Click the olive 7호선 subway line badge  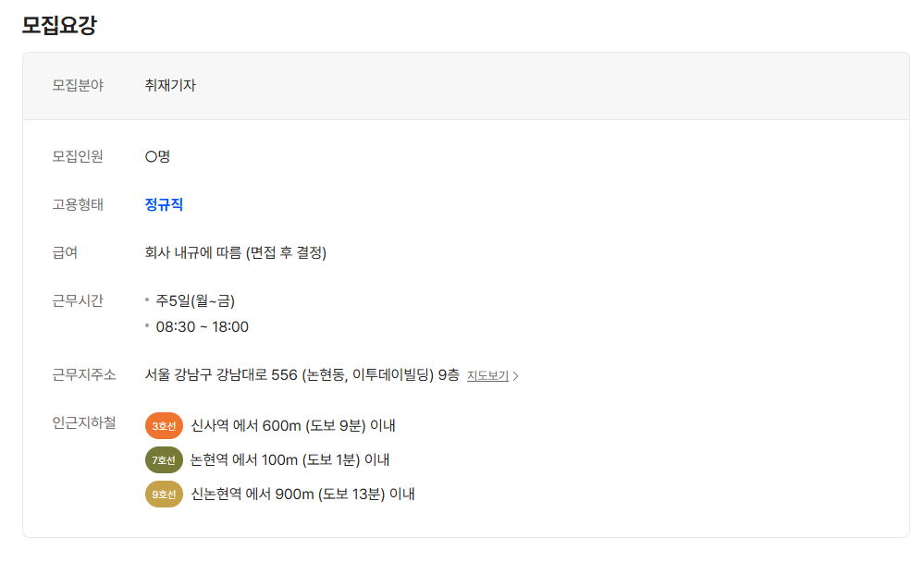click(164, 459)
